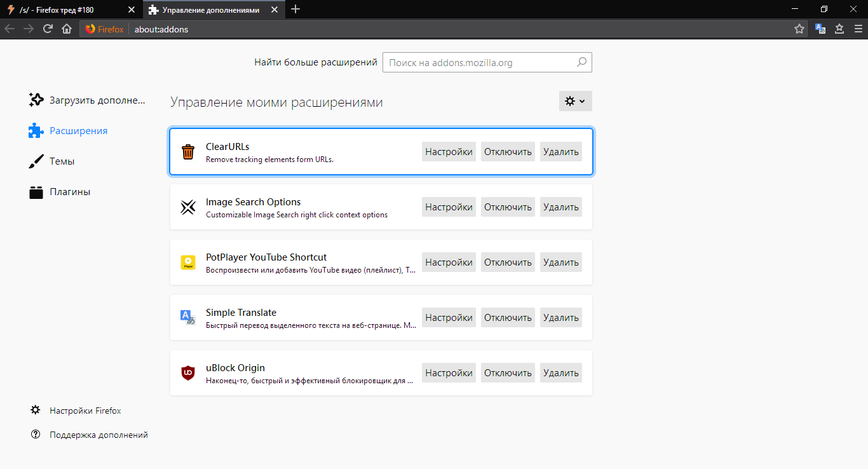Click the brush Themes sidebar icon
This screenshot has height=469, width=868.
tap(36, 161)
